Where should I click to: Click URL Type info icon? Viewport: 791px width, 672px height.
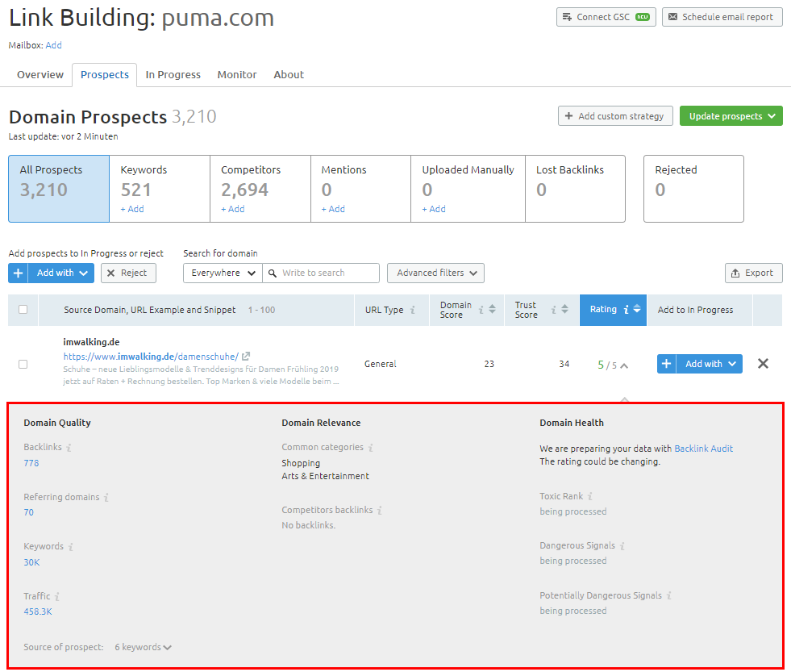(412, 310)
